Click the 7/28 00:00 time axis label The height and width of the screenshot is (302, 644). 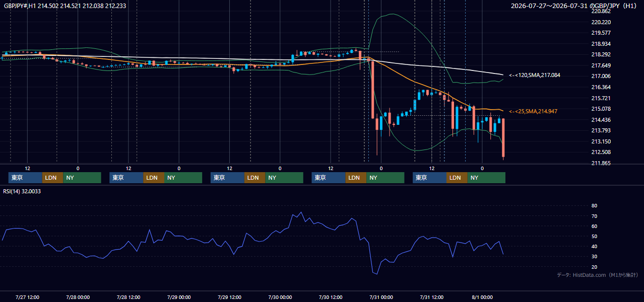pos(78,297)
